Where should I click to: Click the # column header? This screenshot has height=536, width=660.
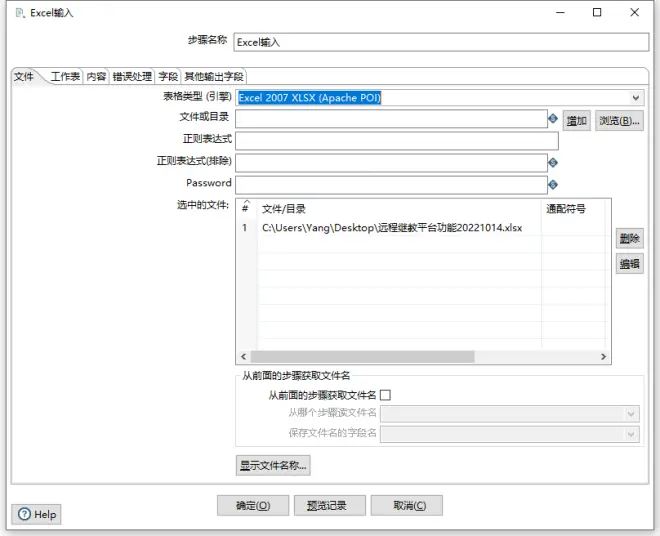247,209
